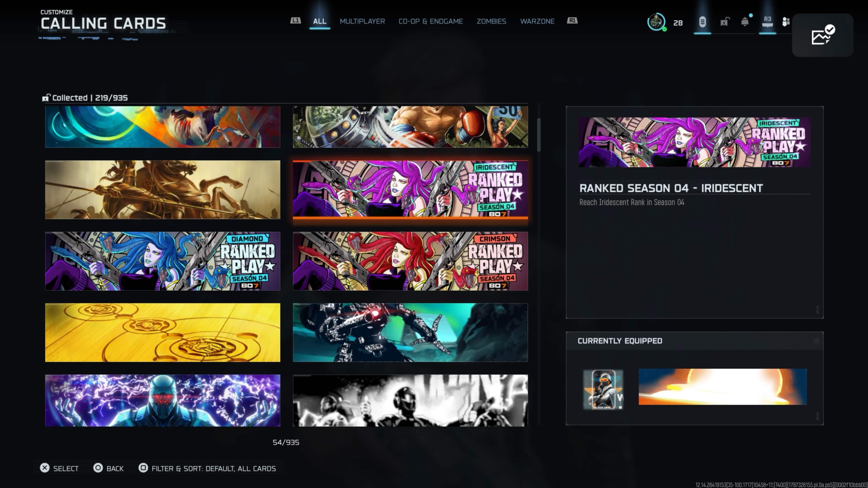Click the X button glyph beside SELECT
This screenshot has height=488, width=868.
pyautogui.click(x=45, y=468)
